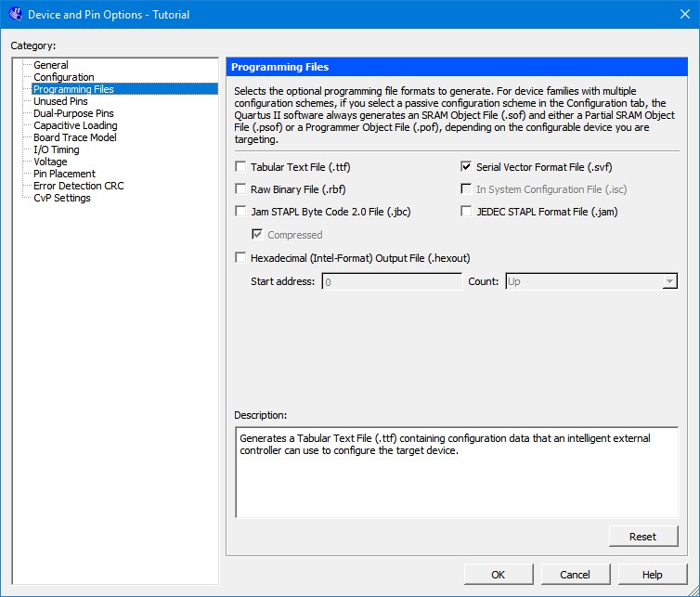Choose Board Trace Model category
The image size is (700, 597).
coord(75,137)
